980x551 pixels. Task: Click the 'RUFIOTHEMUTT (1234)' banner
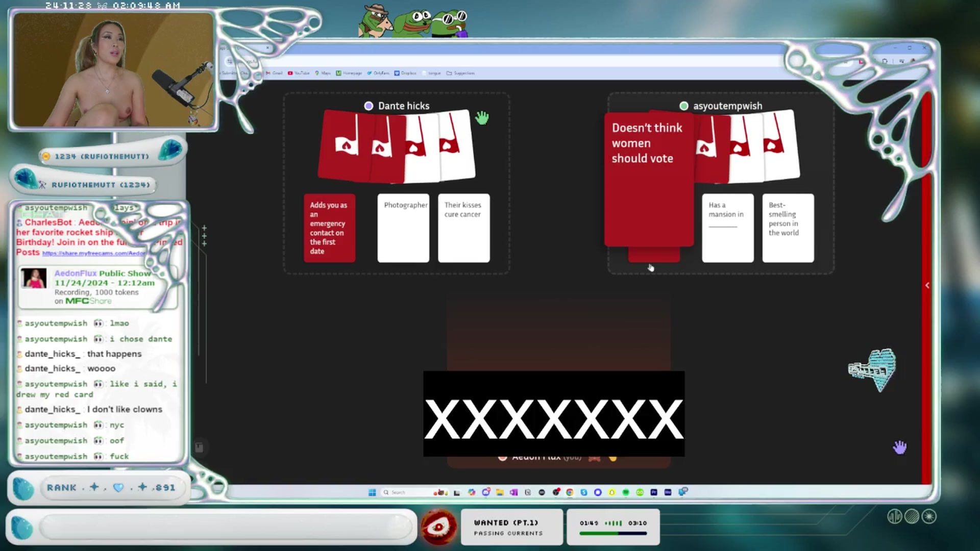click(x=101, y=185)
